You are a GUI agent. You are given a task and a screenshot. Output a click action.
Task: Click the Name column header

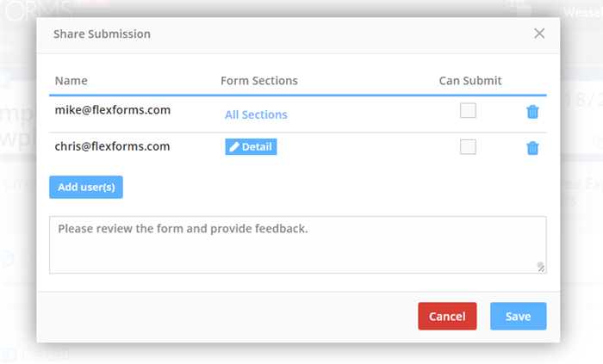point(71,81)
